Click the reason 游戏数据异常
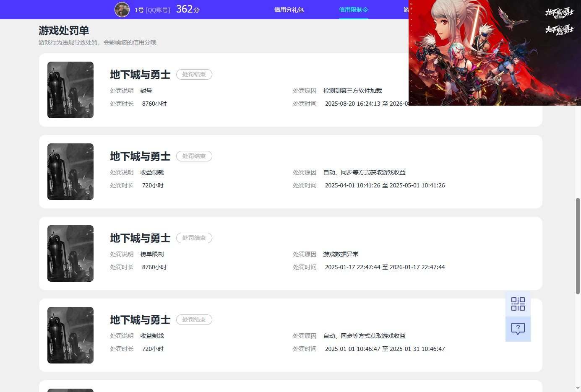Screen dimensions: 581x392 (341, 254)
